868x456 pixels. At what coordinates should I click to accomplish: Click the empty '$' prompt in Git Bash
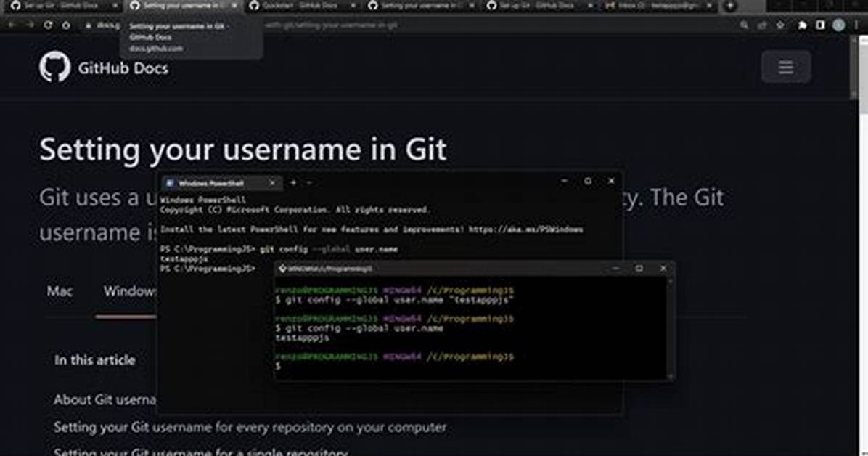pyautogui.click(x=278, y=366)
